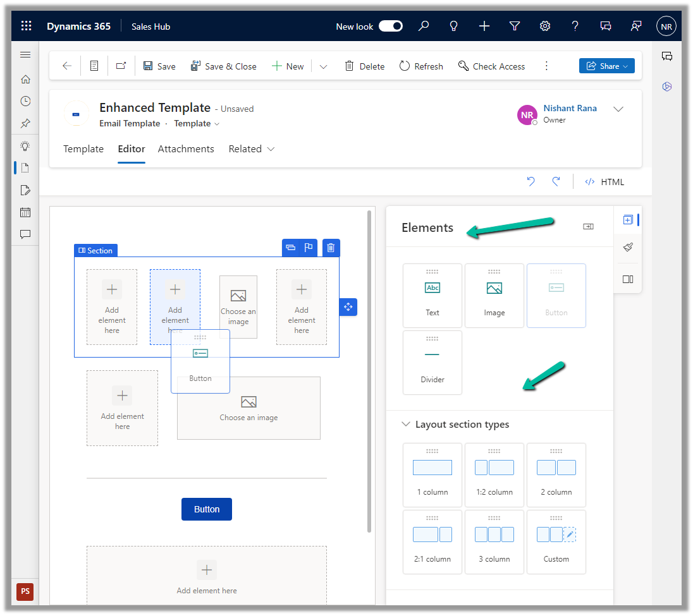This screenshot has height=616, width=693.
Task: Expand the header owner details chevron
Action: click(618, 109)
